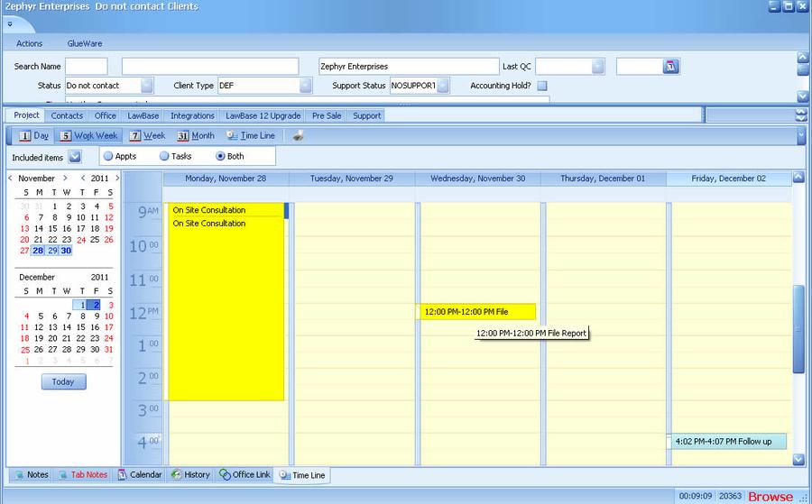Select the Tasks radio button

point(164,156)
